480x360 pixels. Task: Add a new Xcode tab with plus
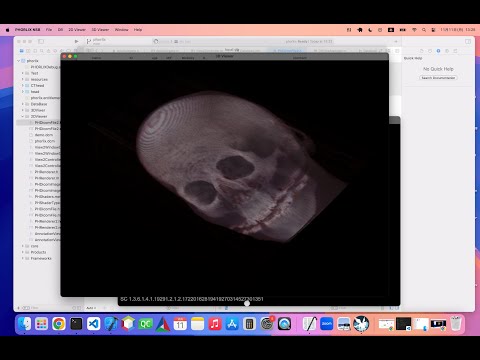click(396, 41)
